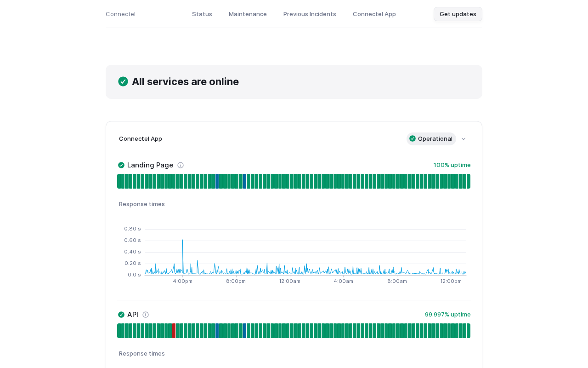Click the API info icon

[x=146, y=315]
